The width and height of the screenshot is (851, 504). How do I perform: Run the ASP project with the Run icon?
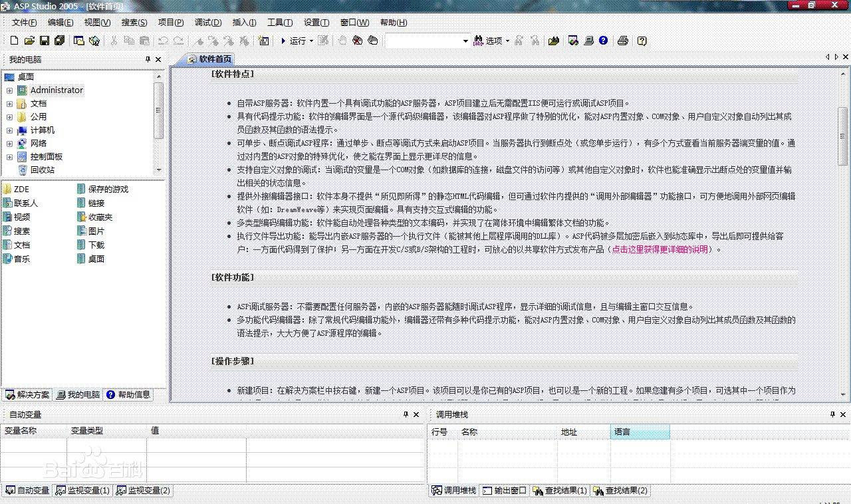pyautogui.click(x=284, y=41)
